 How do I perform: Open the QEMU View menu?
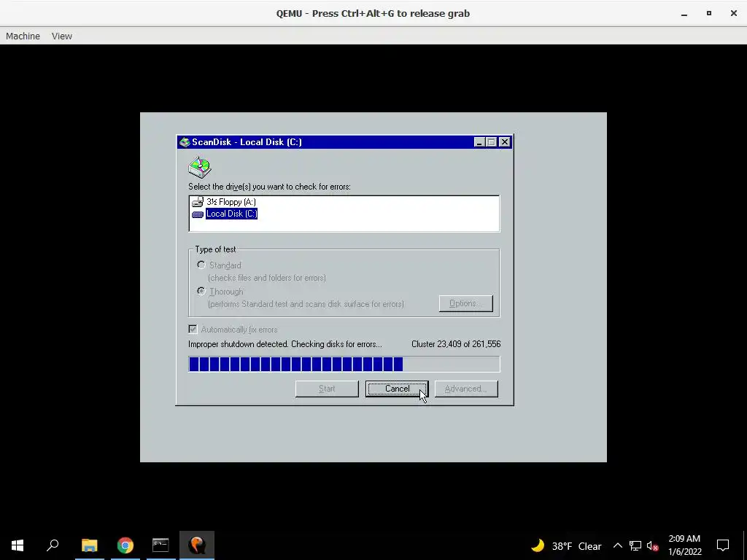click(x=62, y=36)
